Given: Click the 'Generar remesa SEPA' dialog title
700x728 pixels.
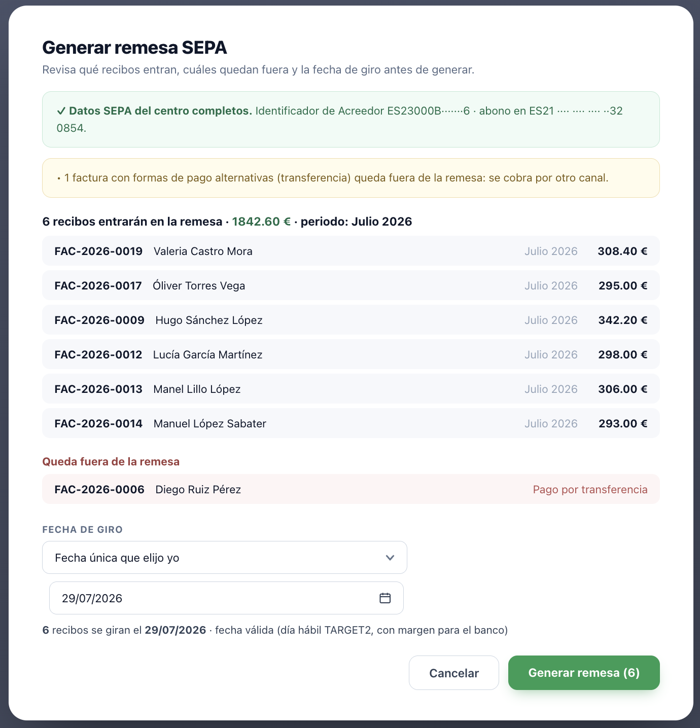Looking at the screenshot, I should (x=134, y=47).
